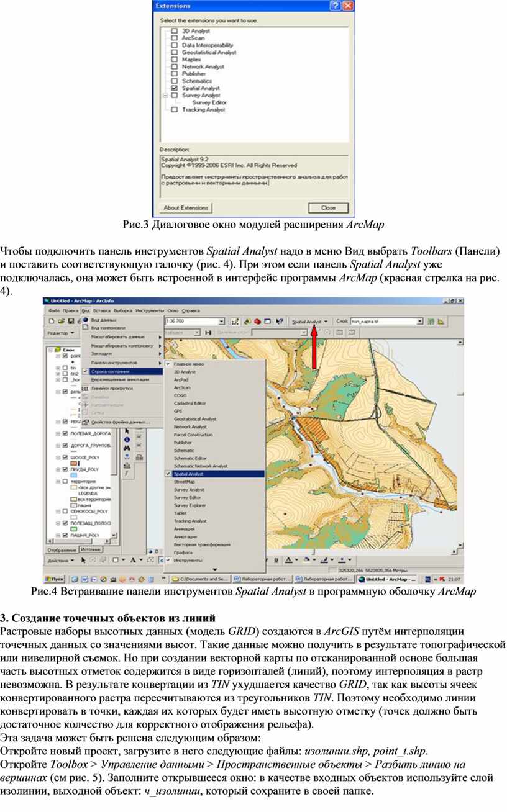The width and height of the screenshot is (507, 812).
Task: Click the ПОЛЕЗАЩ_ПОЛОСЫ green symbol swatch
Action: point(74,528)
